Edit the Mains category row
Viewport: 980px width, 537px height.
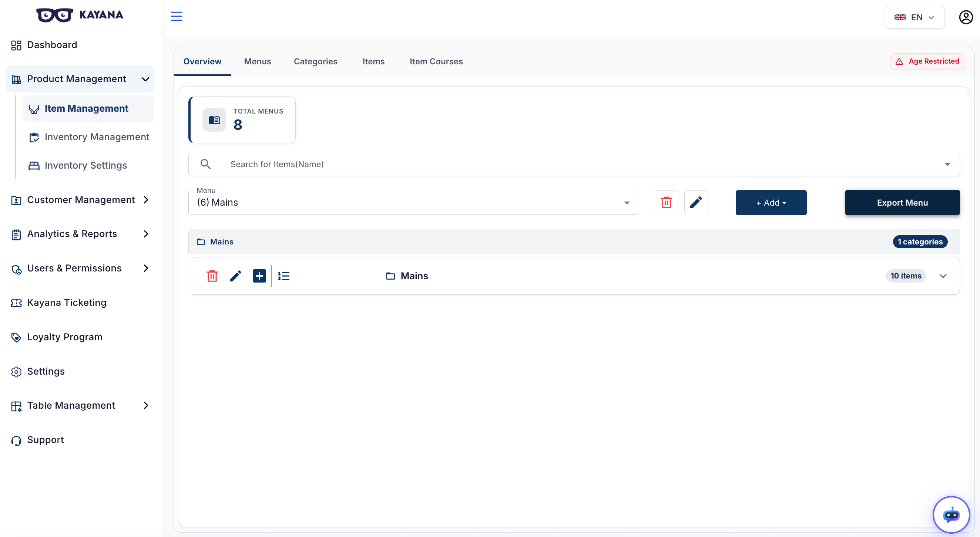point(235,276)
